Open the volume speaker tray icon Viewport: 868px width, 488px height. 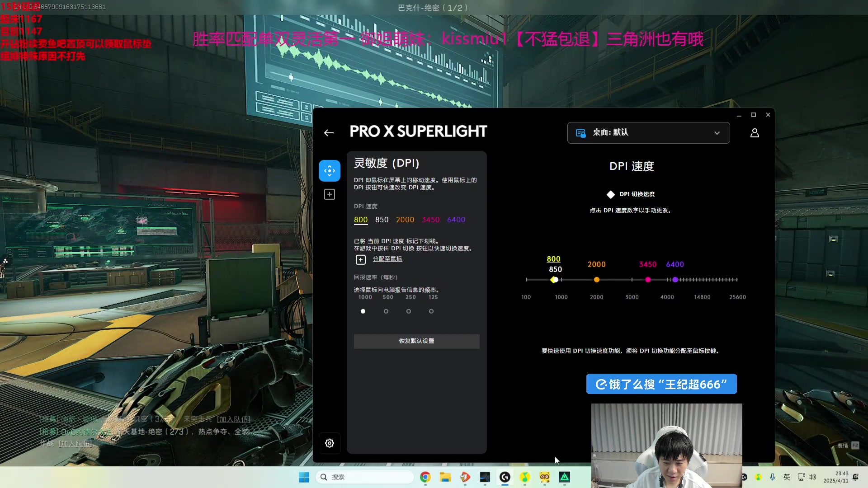tap(812, 477)
